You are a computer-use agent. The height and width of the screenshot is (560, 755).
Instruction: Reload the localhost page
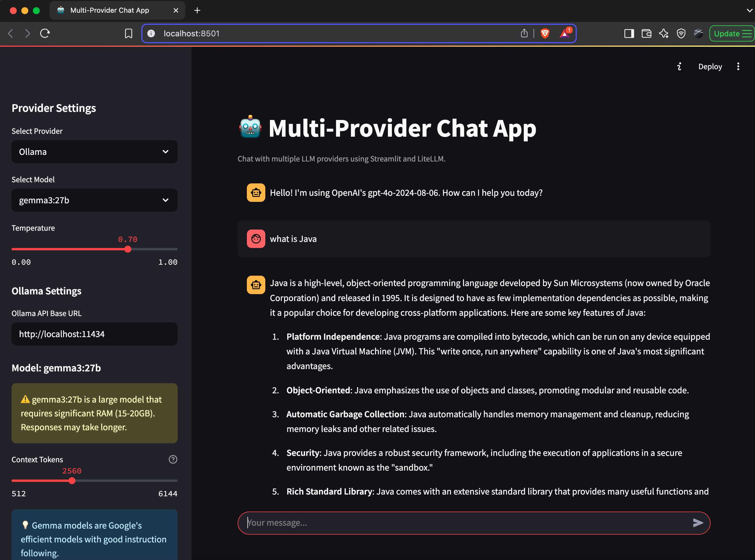tap(45, 33)
